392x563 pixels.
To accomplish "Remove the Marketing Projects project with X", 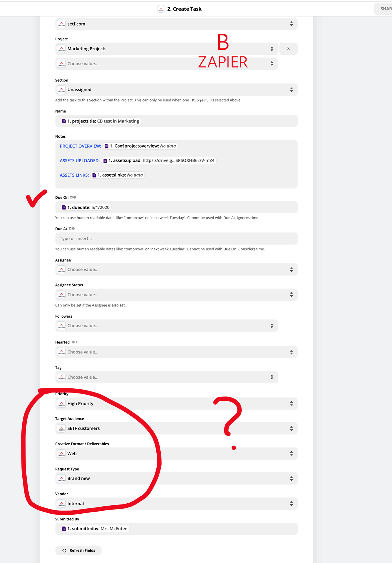I will (288, 48).
